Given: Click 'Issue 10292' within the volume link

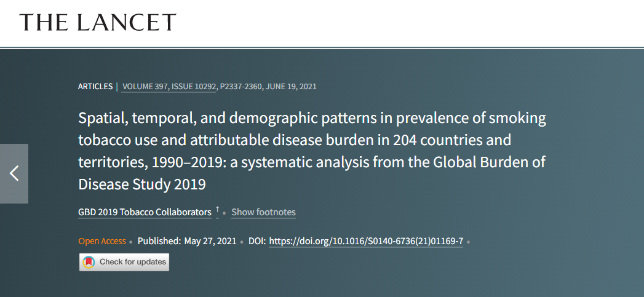Looking at the screenshot, I should tap(194, 87).
